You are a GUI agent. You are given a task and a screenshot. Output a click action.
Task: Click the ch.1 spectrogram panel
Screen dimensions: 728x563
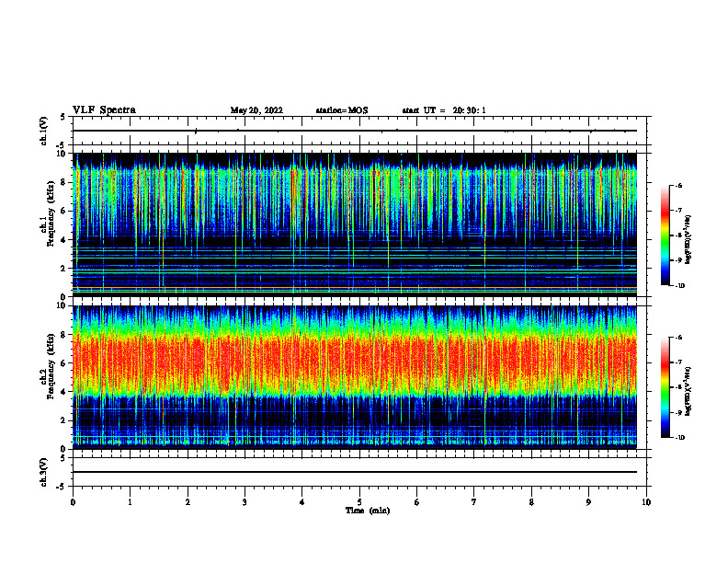point(354,224)
